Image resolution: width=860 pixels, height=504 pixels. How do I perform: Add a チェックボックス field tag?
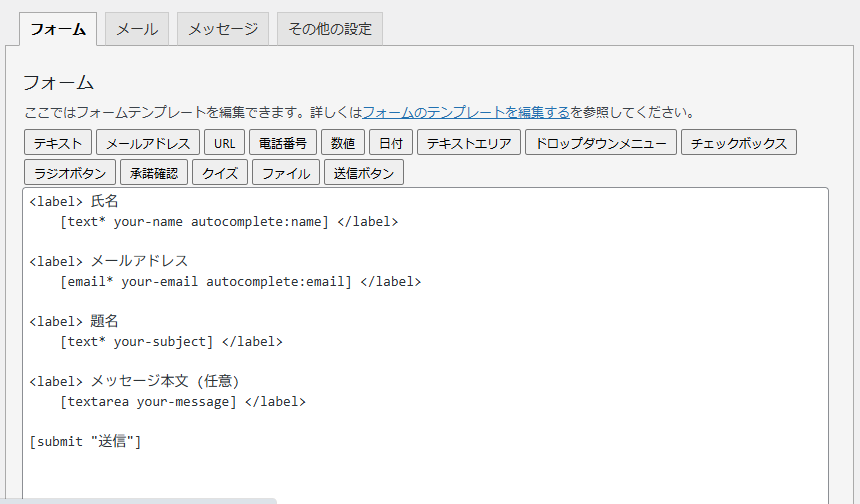pos(739,143)
